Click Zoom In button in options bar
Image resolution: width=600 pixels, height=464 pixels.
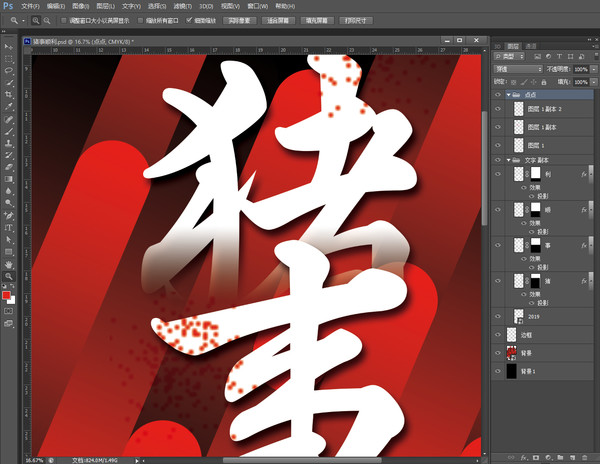click(x=36, y=21)
